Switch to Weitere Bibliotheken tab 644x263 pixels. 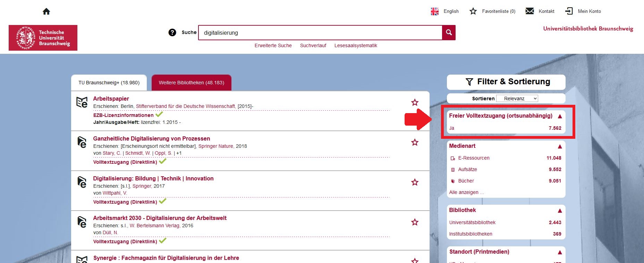(192, 83)
